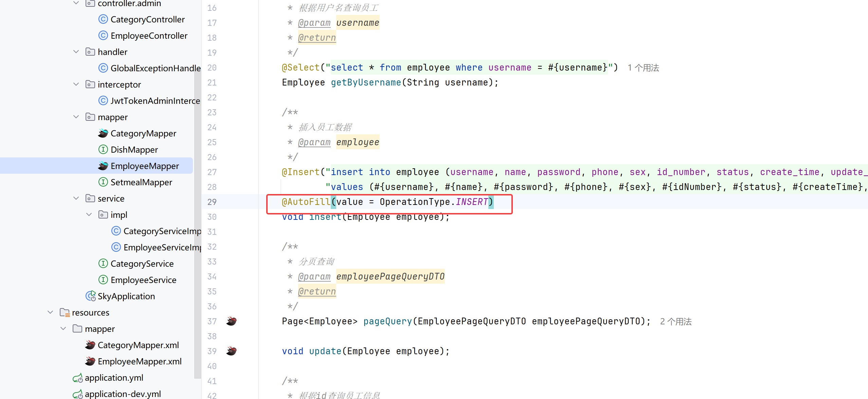Open CategoryController class
The image size is (868, 399).
pos(147,19)
